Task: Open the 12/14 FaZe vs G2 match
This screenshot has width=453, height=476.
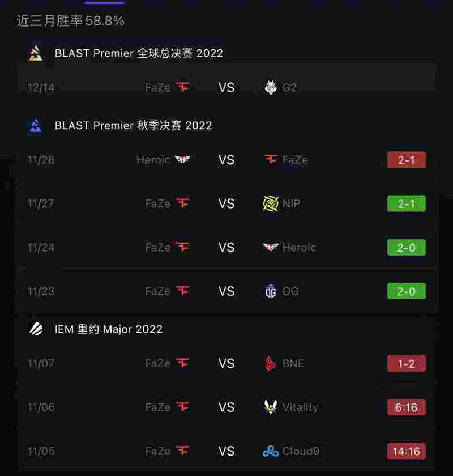Action: (226, 87)
